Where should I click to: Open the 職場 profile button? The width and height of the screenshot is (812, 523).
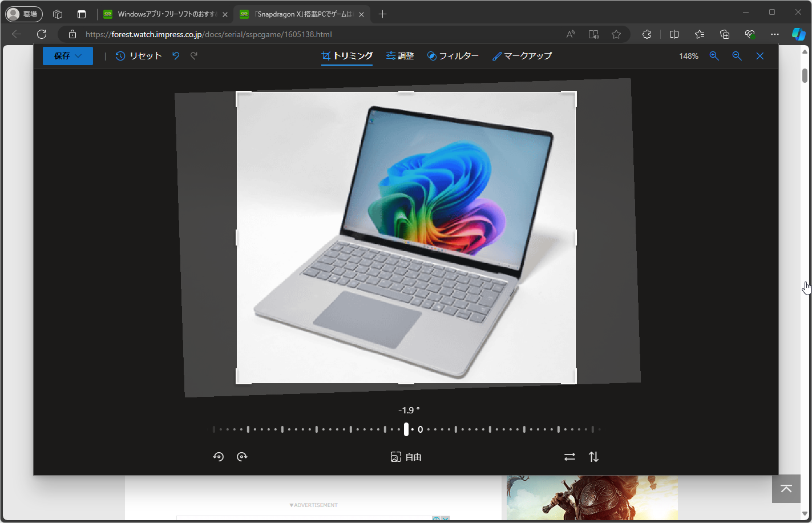click(24, 14)
